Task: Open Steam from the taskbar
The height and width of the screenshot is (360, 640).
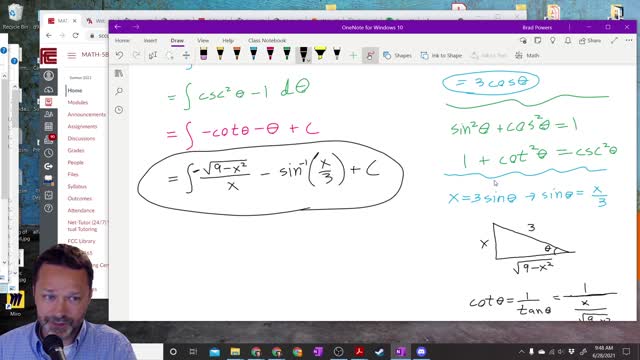Action: tap(380, 351)
